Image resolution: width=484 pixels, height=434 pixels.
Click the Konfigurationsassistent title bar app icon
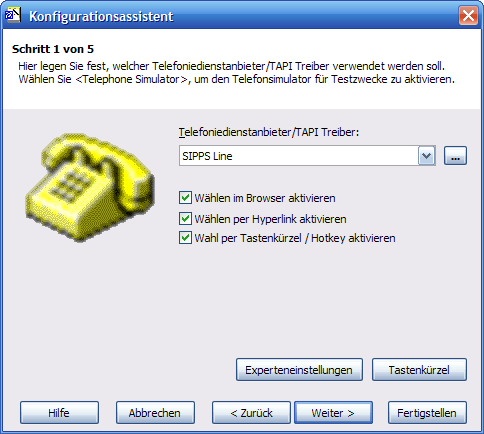coord(13,15)
